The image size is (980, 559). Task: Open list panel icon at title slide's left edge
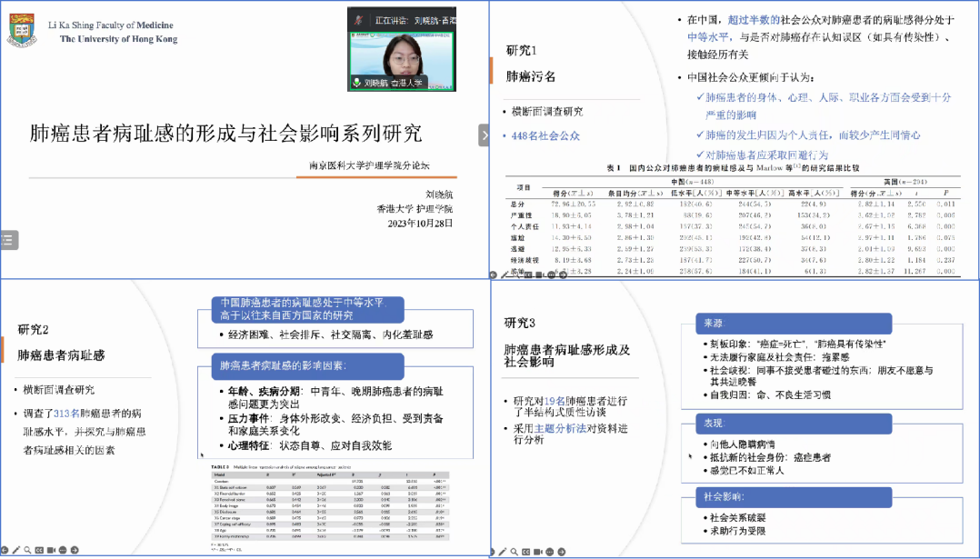click(x=7, y=240)
